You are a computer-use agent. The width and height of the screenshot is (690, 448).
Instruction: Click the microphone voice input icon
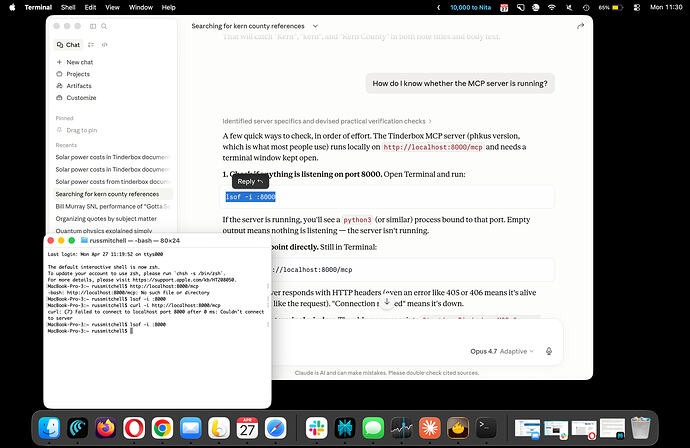point(549,351)
